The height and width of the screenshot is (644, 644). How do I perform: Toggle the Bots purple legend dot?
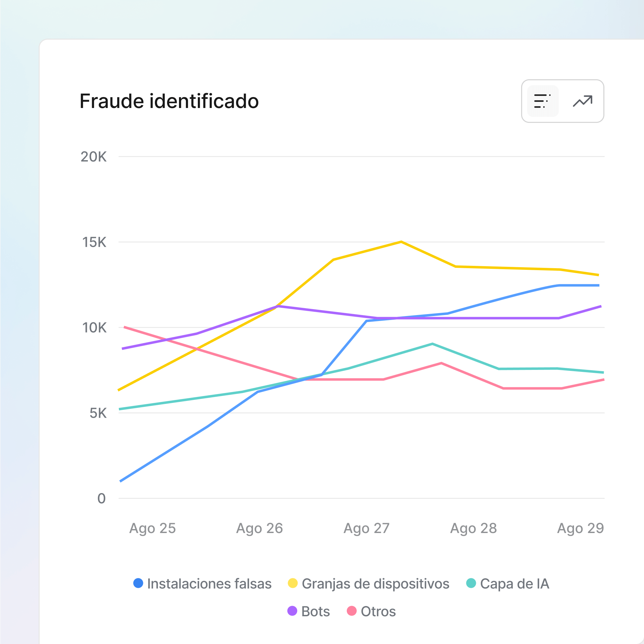[292, 611]
